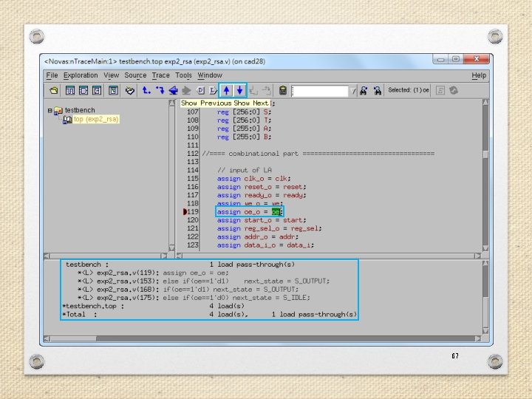Click the Show Next down-arrow icon

(240, 90)
